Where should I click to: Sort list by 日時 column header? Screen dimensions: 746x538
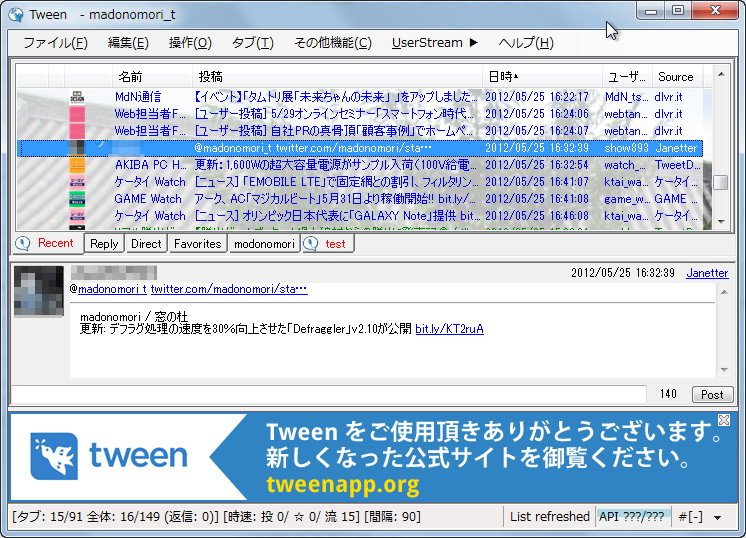tap(542, 77)
